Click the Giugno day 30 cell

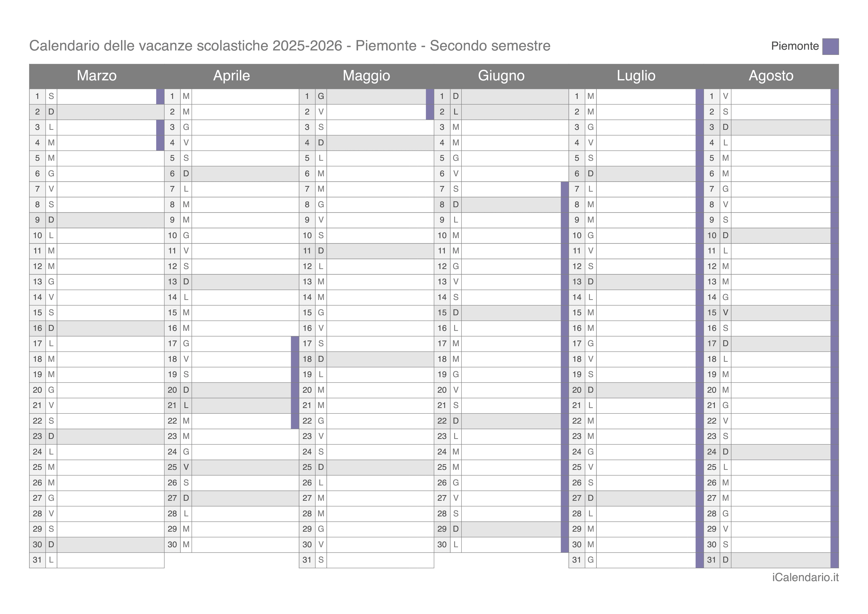501,545
